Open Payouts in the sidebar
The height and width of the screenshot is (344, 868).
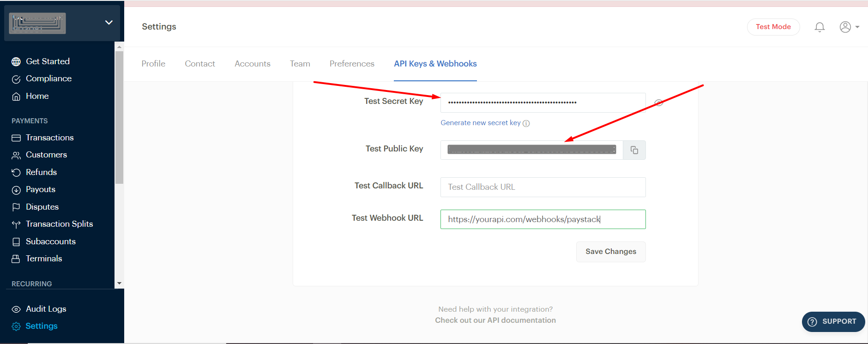click(x=40, y=189)
